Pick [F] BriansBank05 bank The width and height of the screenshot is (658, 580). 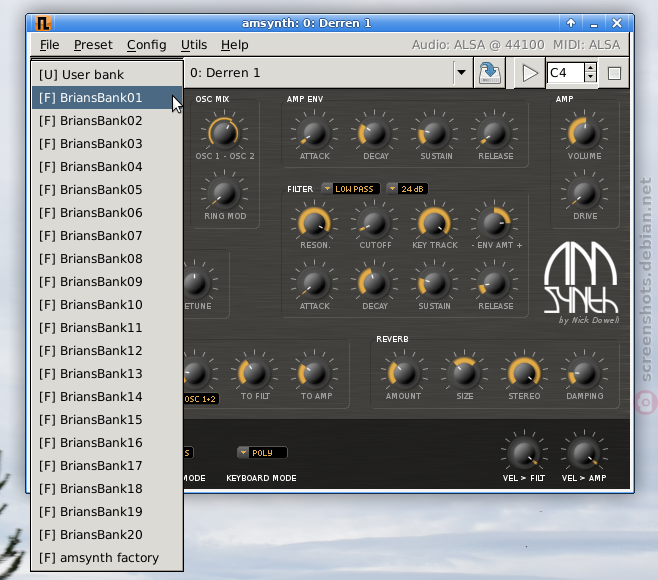point(107,190)
